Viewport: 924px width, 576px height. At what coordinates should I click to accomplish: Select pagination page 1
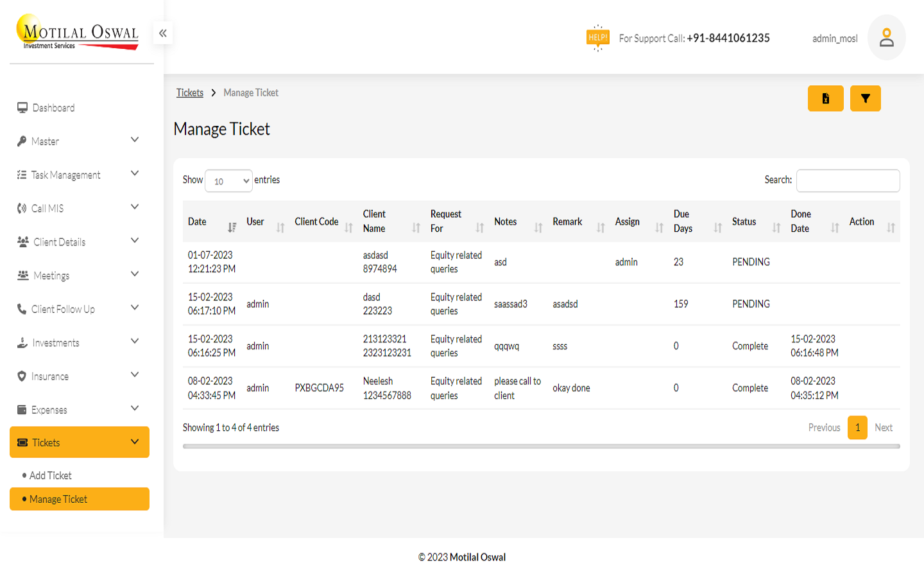pyautogui.click(x=857, y=428)
